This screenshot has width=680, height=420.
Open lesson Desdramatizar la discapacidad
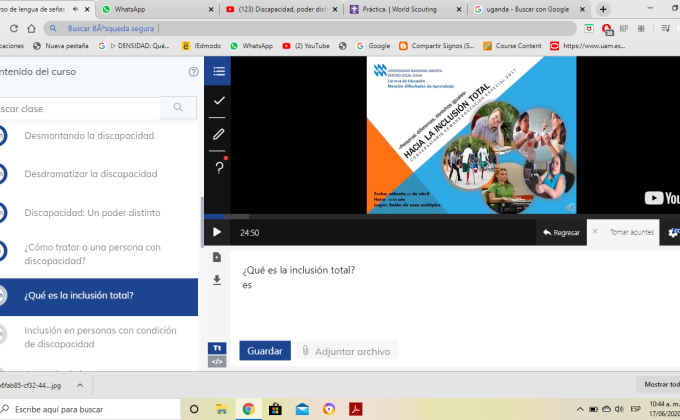click(91, 174)
